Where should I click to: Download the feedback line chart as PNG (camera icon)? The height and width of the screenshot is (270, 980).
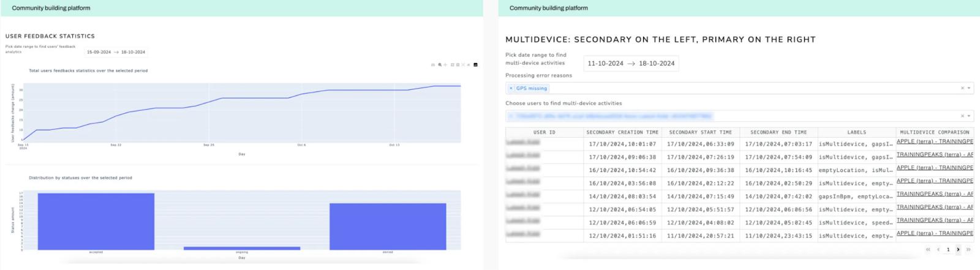(433, 65)
